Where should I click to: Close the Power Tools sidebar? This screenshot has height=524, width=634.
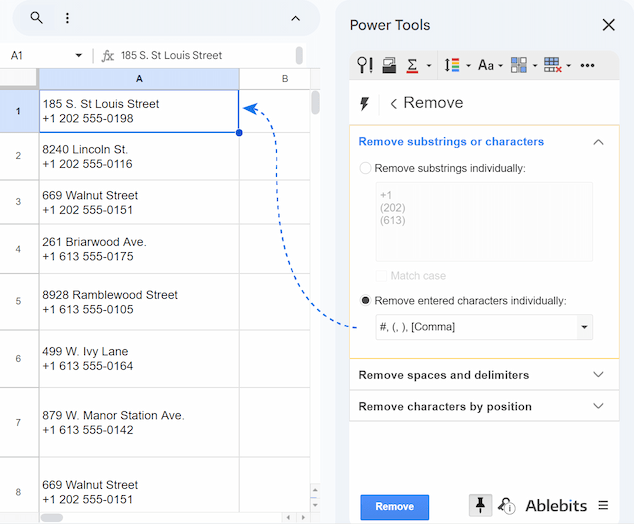[x=609, y=25]
